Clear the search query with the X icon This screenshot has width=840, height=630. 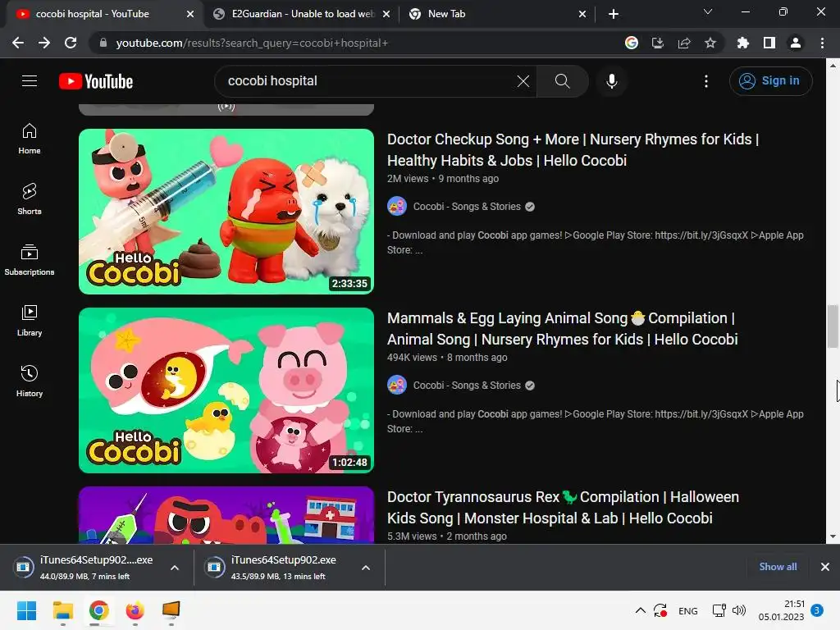tap(523, 81)
